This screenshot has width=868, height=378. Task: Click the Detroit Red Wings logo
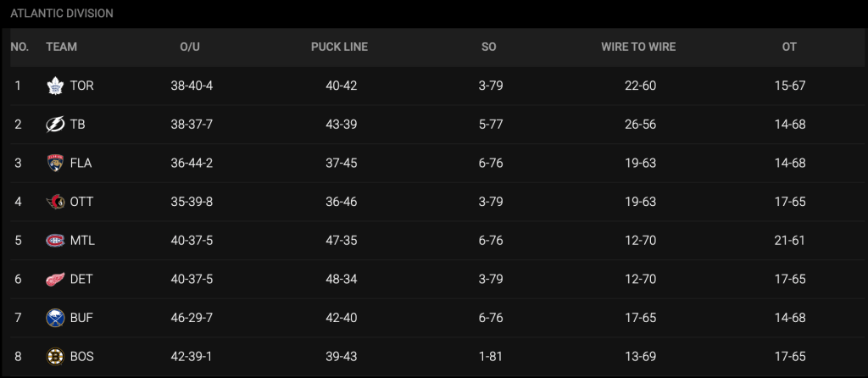[x=55, y=279]
